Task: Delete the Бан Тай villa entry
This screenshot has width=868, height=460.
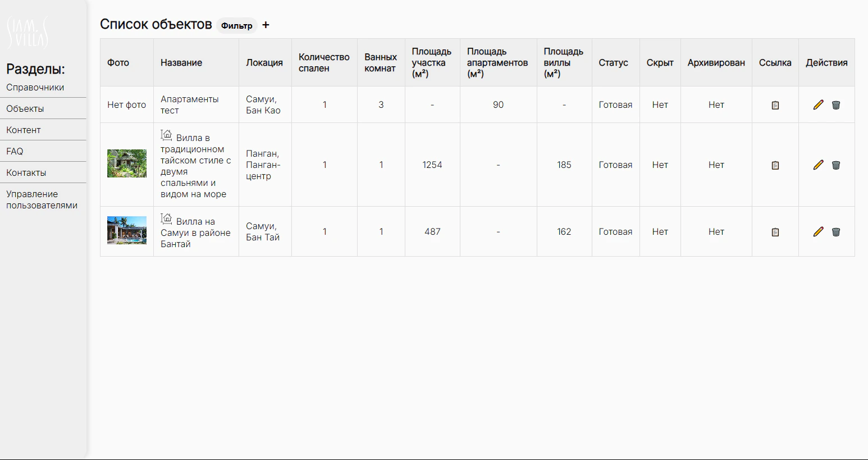Action: [836, 232]
